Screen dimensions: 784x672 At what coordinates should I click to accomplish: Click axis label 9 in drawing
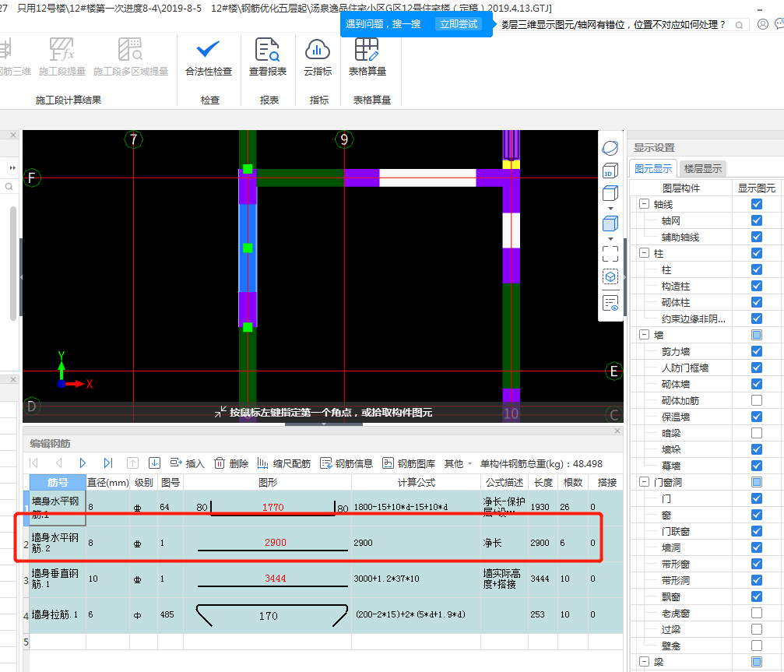click(344, 139)
